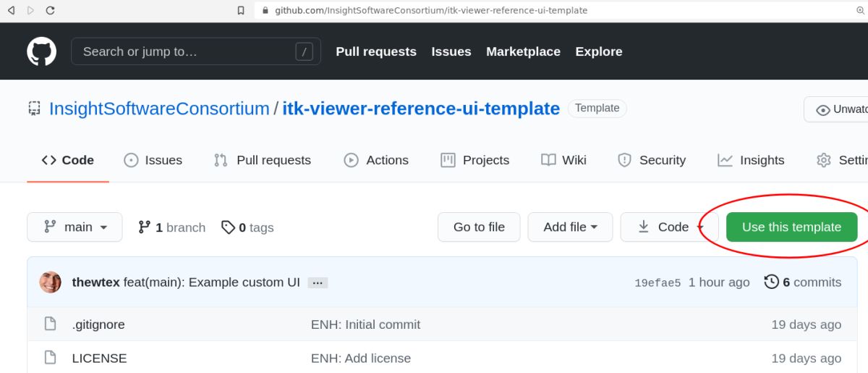This screenshot has width=868, height=373.
Task: Switch to the Issues tab
Action: [153, 160]
